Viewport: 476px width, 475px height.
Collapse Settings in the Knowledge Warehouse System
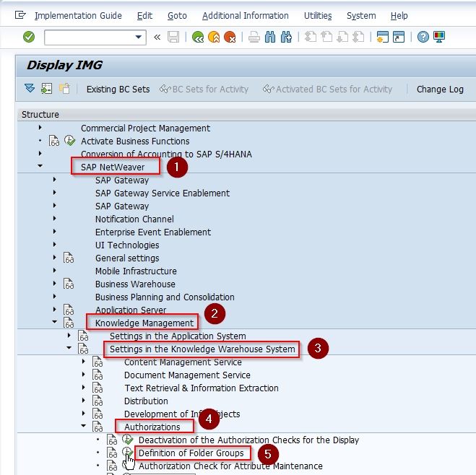click(69, 348)
